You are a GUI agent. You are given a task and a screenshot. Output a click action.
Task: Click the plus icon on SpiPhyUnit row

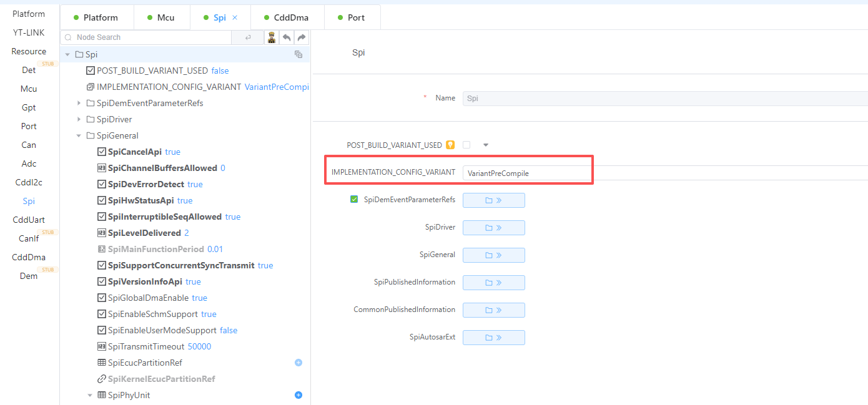298,395
